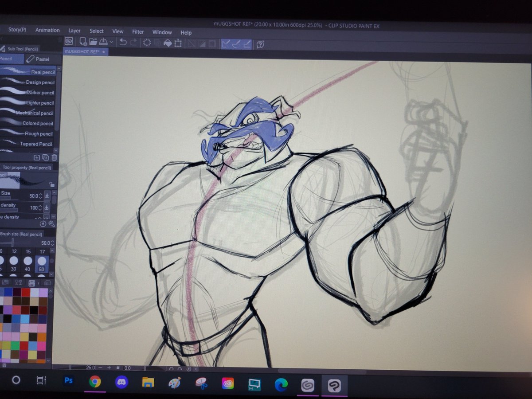Open the Animation menu
The height and width of the screenshot is (399, 532).
(47, 30)
